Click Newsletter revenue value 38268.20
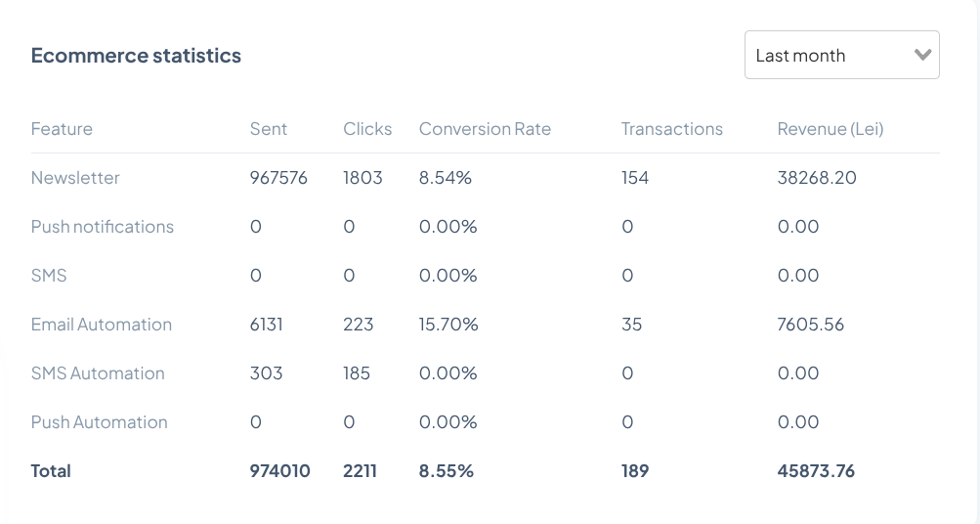Viewport: 980px width, 524px height. pos(818,178)
